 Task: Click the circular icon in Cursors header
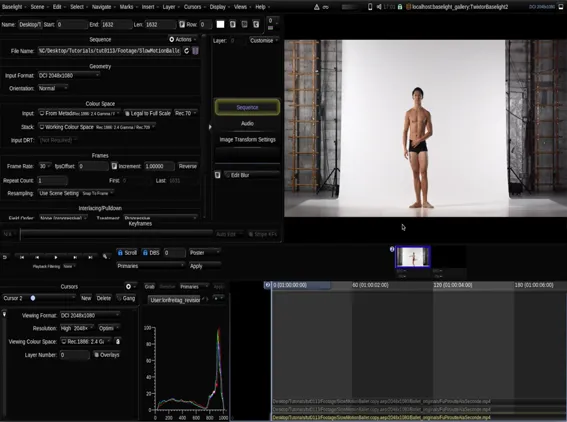[128, 286]
